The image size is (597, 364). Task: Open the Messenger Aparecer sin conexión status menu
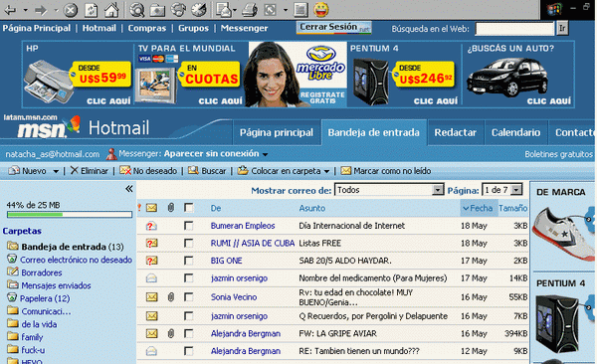216,154
